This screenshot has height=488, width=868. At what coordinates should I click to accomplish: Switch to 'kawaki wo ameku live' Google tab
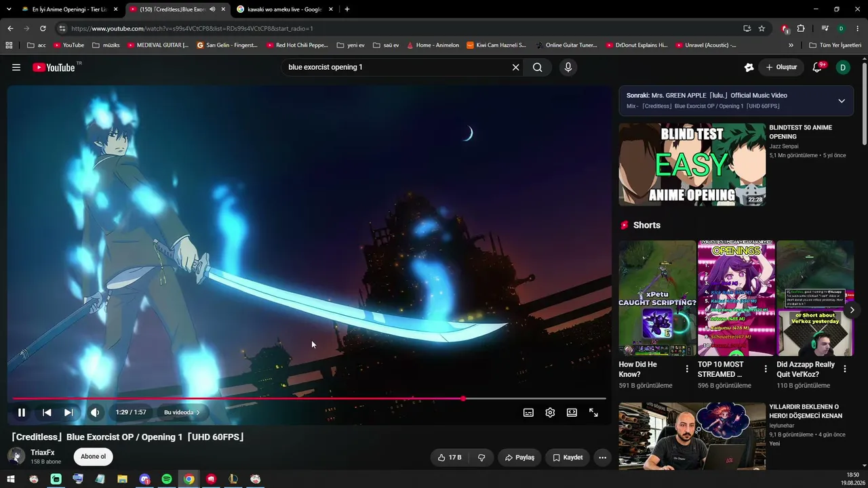(285, 9)
